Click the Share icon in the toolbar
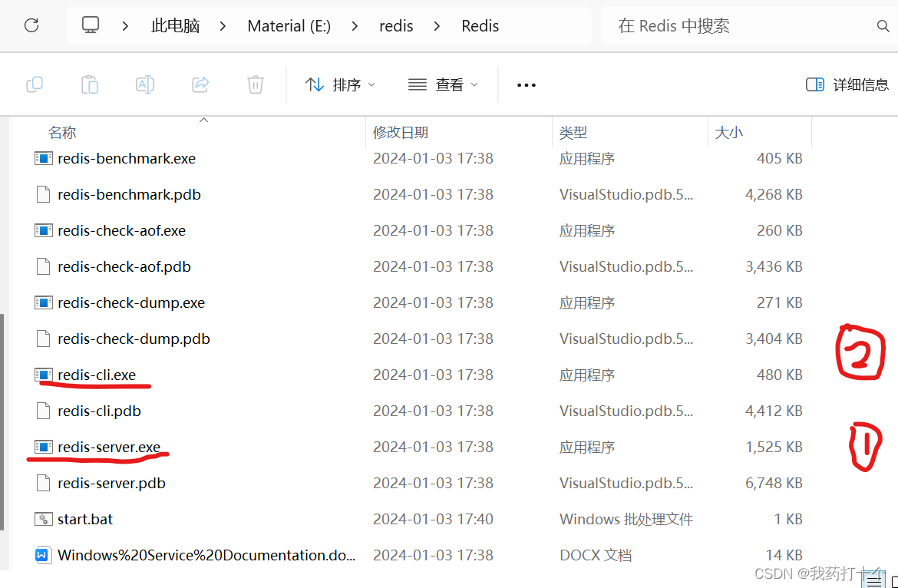 [x=200, y=84]
